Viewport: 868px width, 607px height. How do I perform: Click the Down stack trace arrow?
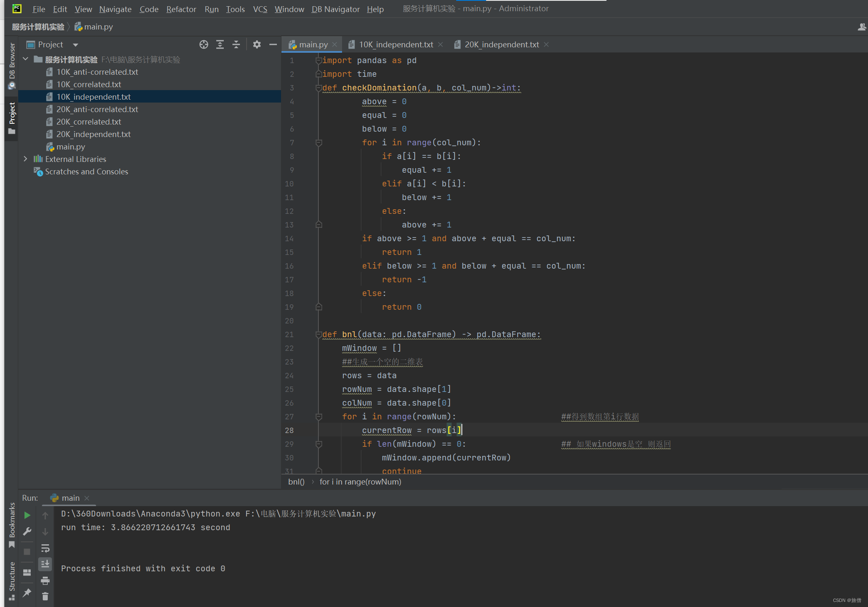click(45, 531)
